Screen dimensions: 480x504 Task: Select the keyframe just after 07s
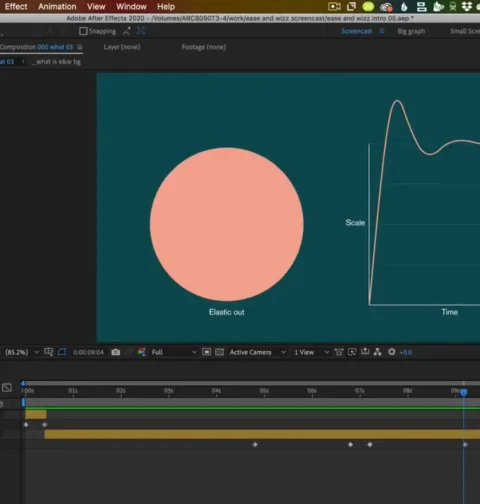click(x=370, y=444)
